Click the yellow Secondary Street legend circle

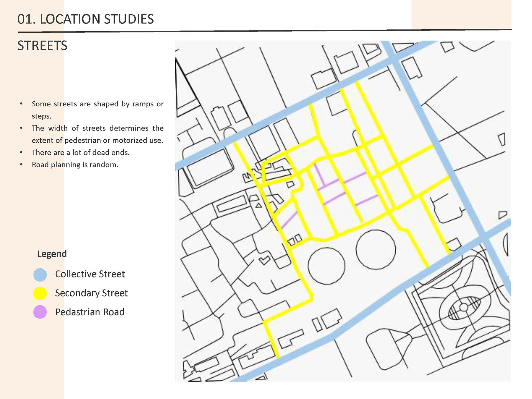point(40,293)
